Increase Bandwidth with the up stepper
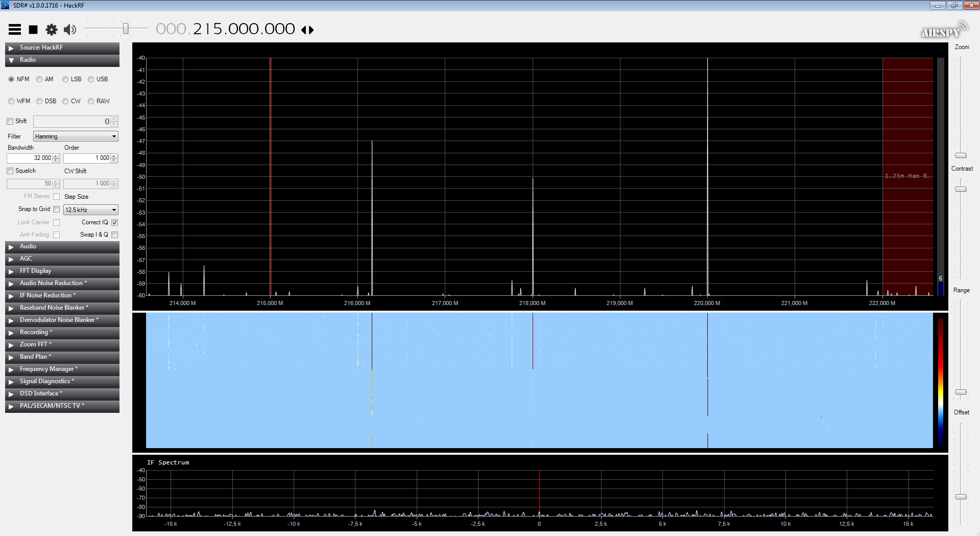Image resolution: width=980 pixels, height=536 pixels. [x=56, y=156]
